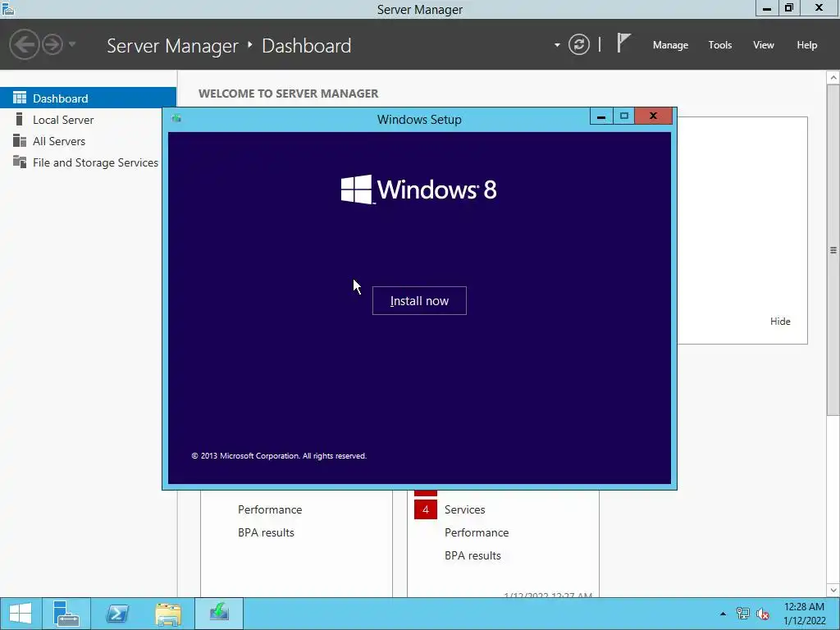This screenshot has width=840, height=630.
Task: Select Dashboard in the left pane
Action: click(88, 98)
